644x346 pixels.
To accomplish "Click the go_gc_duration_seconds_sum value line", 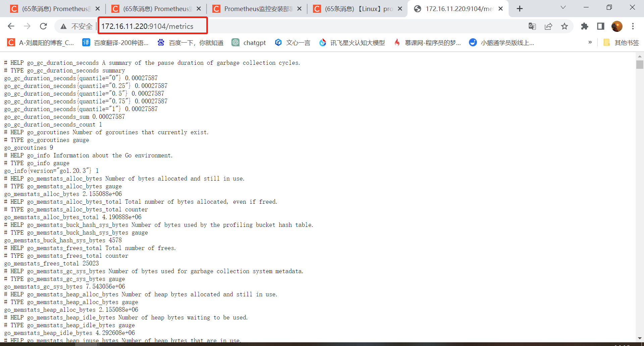I will 64,117.
